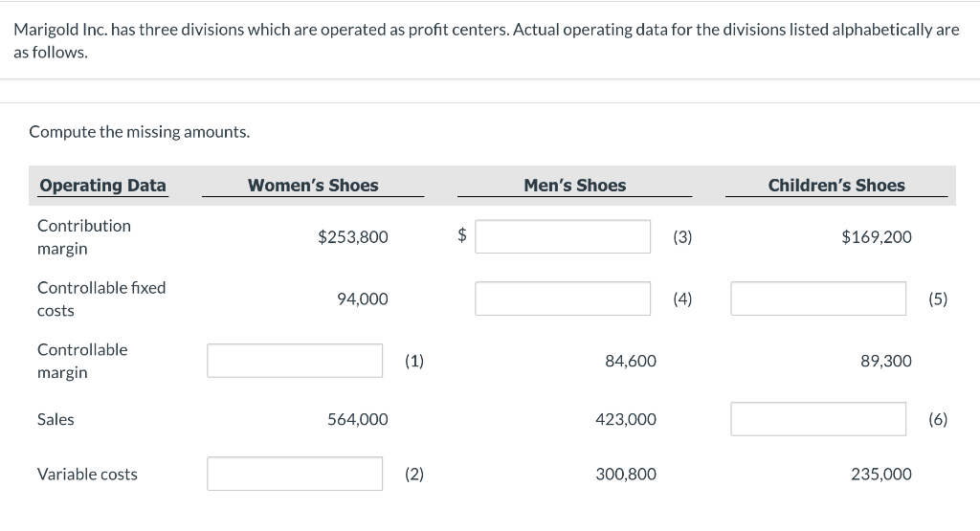Click the $253,800 contribution margin value
Image resolution: width=980 pixels, height=531 pixels.
point(353,237)
